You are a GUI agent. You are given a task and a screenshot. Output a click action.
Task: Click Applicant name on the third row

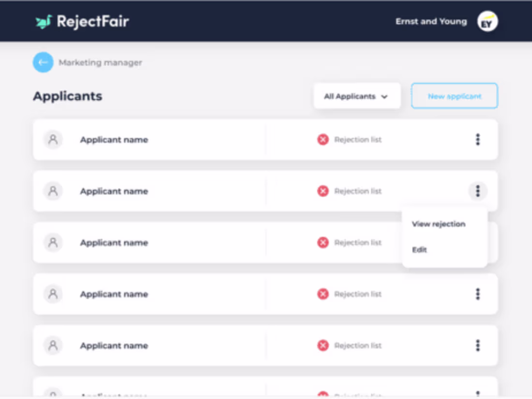114,242
